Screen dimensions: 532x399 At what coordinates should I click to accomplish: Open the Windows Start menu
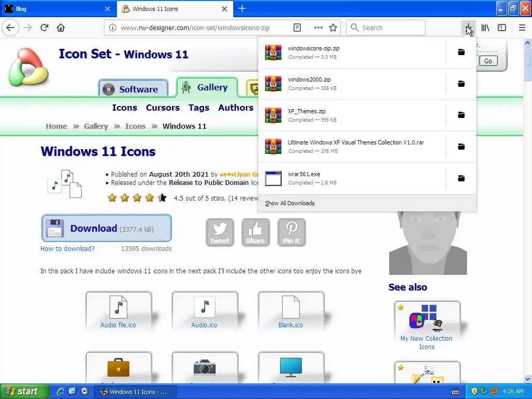click(x=24, y=391)
